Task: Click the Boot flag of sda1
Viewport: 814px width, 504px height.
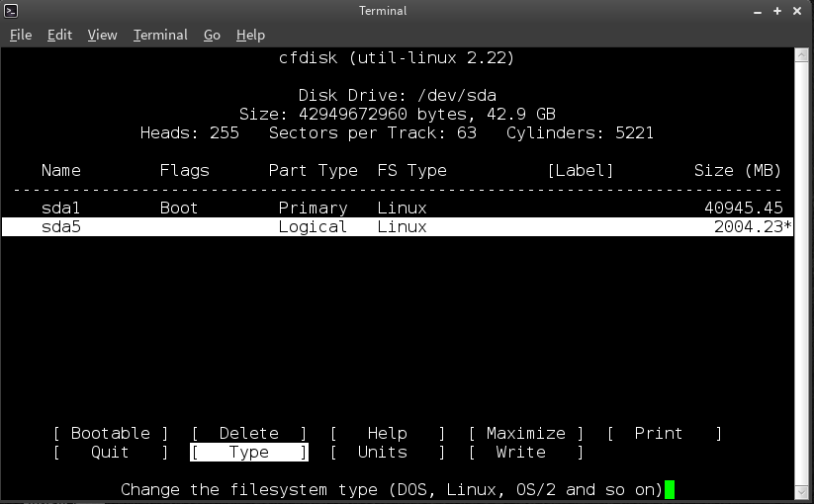Action: coord(179,208)
